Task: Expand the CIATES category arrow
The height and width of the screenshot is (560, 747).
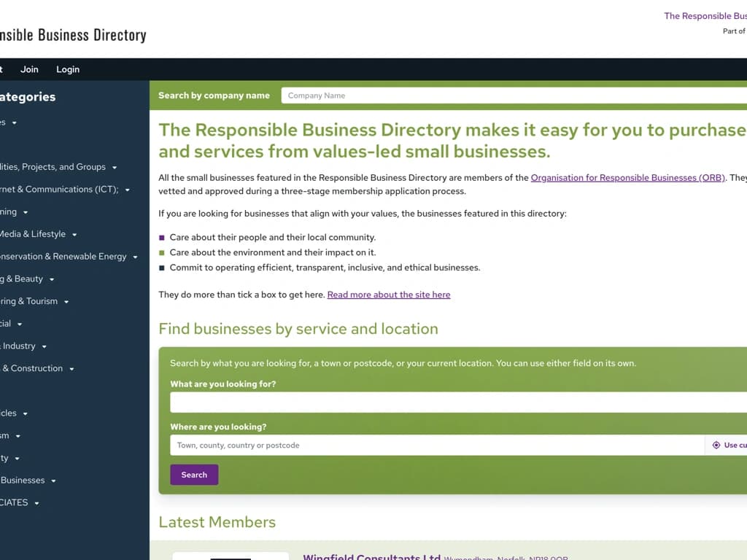Action: 36,503
